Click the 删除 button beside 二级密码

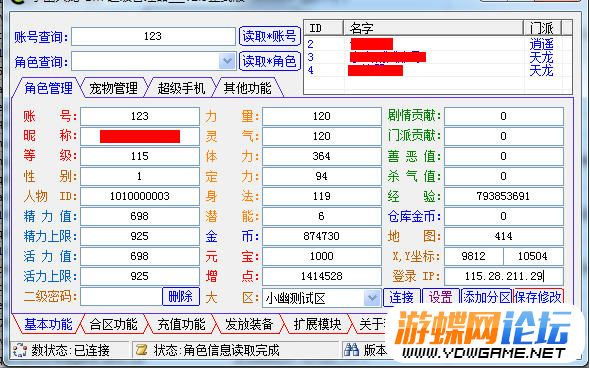pos(180,297)
